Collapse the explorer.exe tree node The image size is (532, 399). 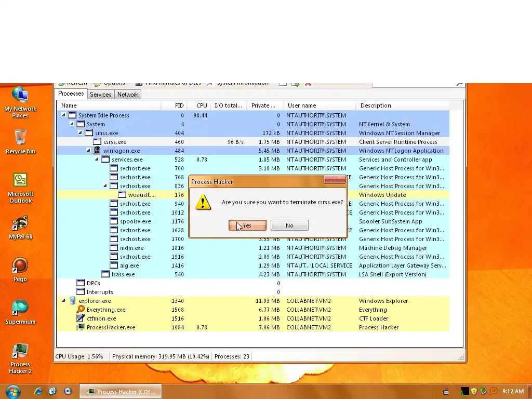point(63,301)
